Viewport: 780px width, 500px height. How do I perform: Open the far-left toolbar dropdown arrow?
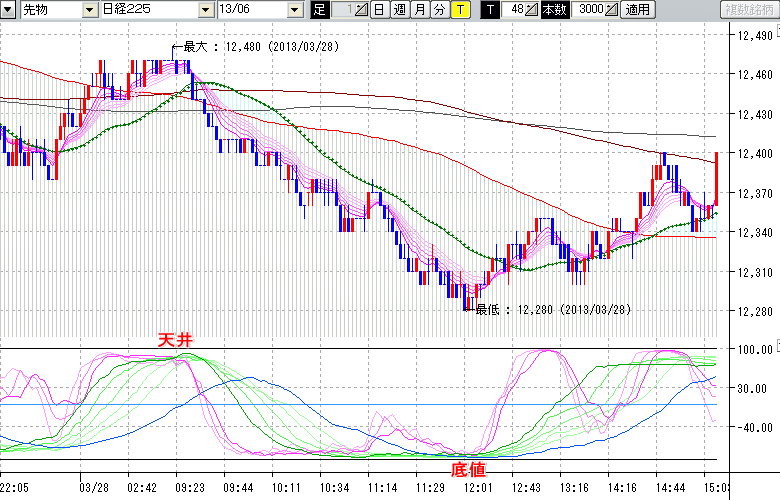click(8, 9)
